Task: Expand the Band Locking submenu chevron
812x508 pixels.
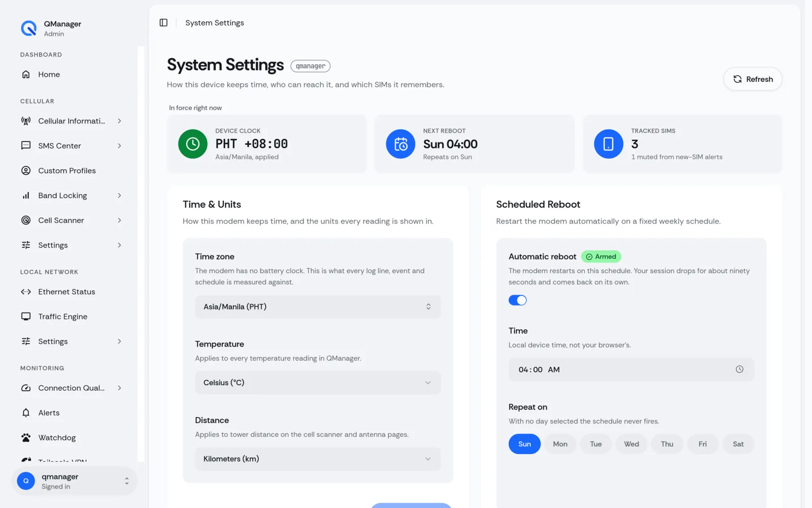Action: (120, 196)
